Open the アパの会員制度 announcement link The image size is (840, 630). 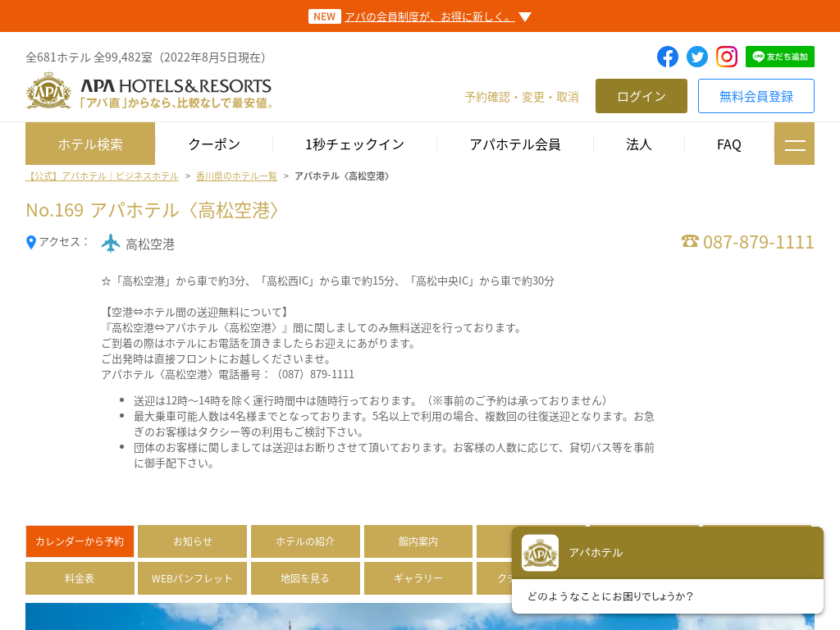(430, 16)
